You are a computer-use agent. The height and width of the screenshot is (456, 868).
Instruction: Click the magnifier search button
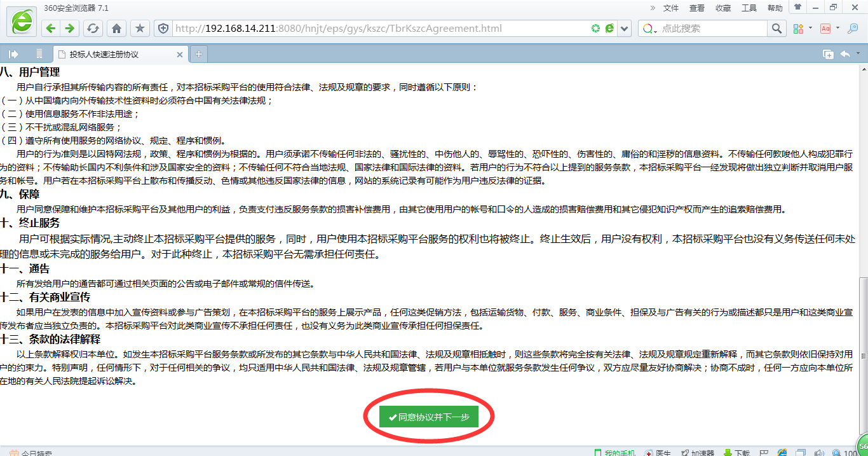tap(776, 29)
